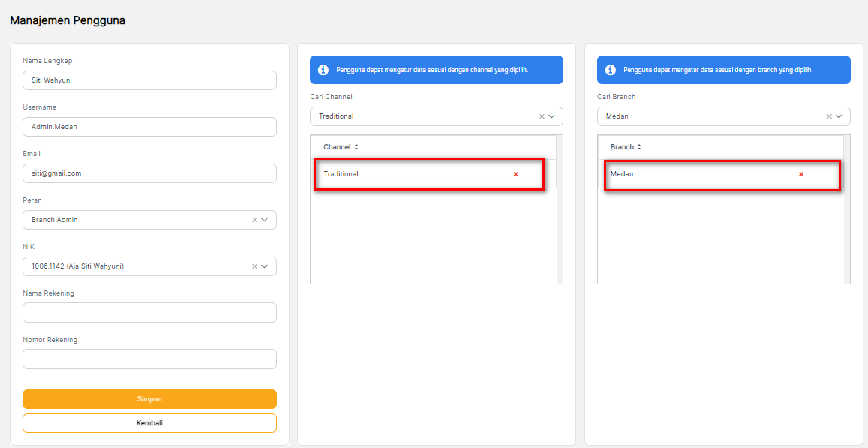
Task: Clear the Cari Channel selection
Action: click(542, 116)
